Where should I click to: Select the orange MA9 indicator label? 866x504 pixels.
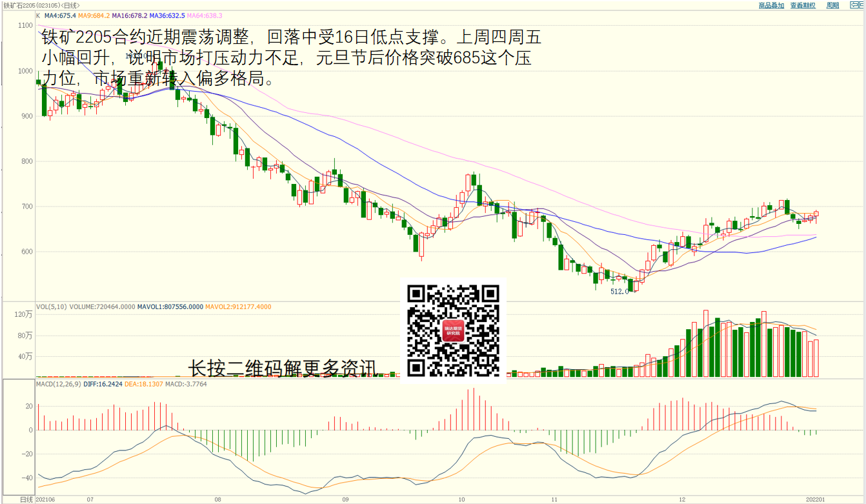[x=94, y=15]
